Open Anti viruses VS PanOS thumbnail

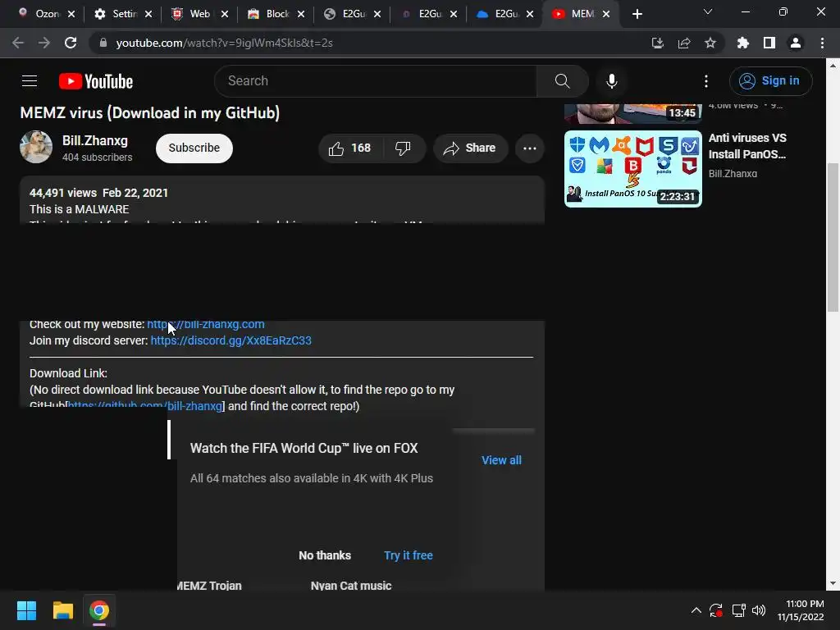click(632, 169)
